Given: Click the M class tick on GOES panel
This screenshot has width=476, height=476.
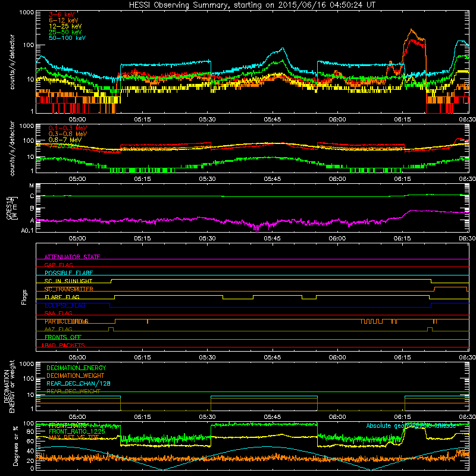Looking at the screenshot, I should point(32,186).
